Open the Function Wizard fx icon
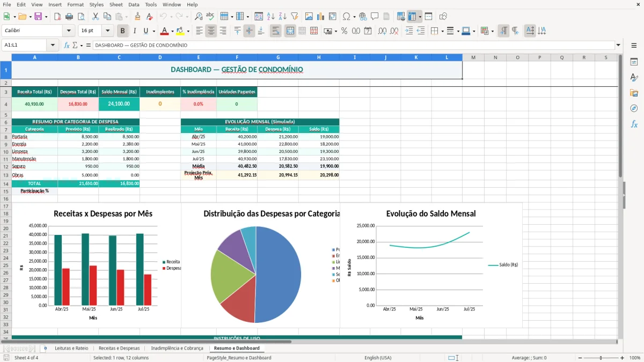This screenshot has height=362, width=644. pyautogui.click(x=67, y=45)
